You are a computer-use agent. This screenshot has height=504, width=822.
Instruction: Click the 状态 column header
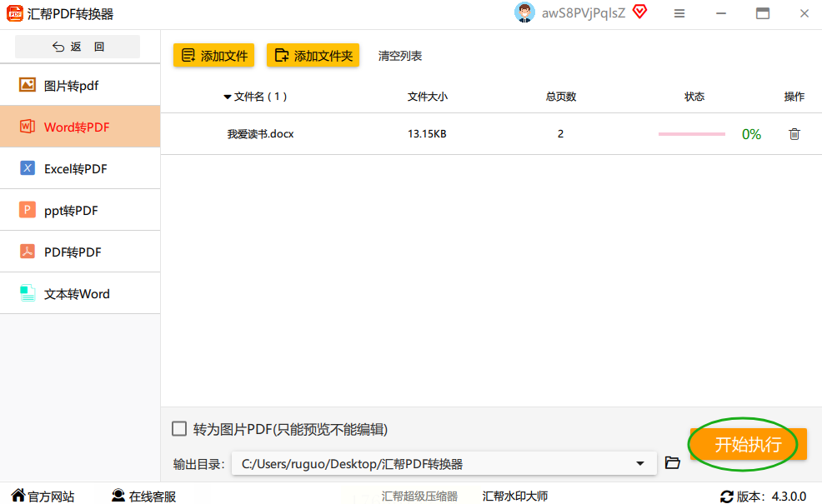[x=694, y=97]
